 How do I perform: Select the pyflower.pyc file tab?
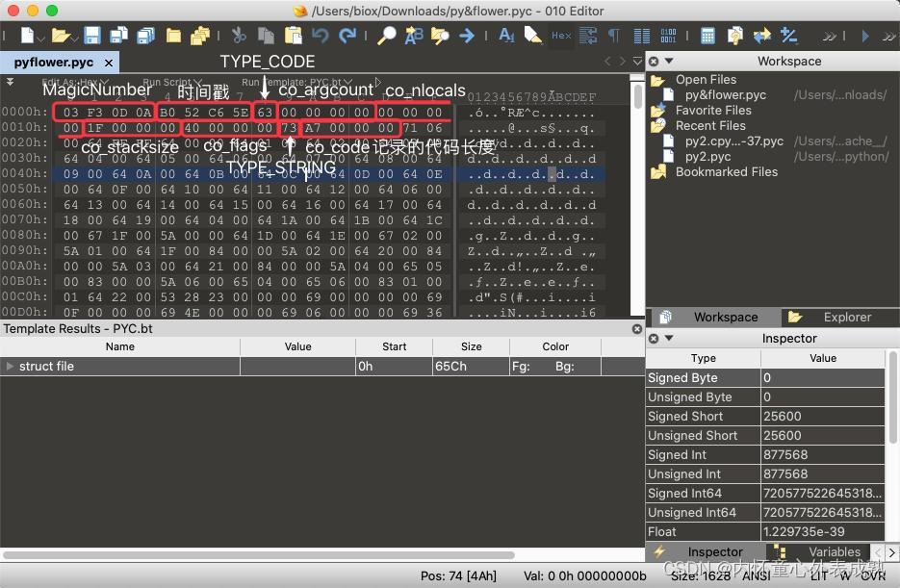pyautogui.click(x=53, y=62)
